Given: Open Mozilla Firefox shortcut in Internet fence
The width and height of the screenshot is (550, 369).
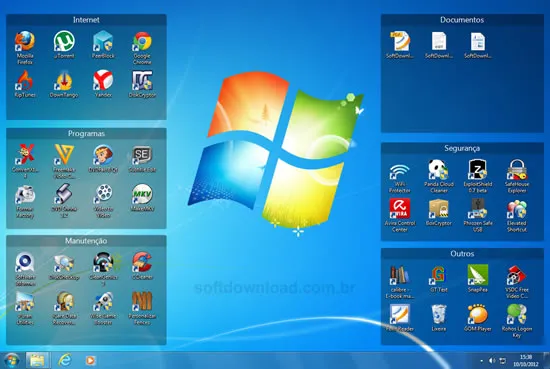Looking at the screenshot, I should coord(25,41).
